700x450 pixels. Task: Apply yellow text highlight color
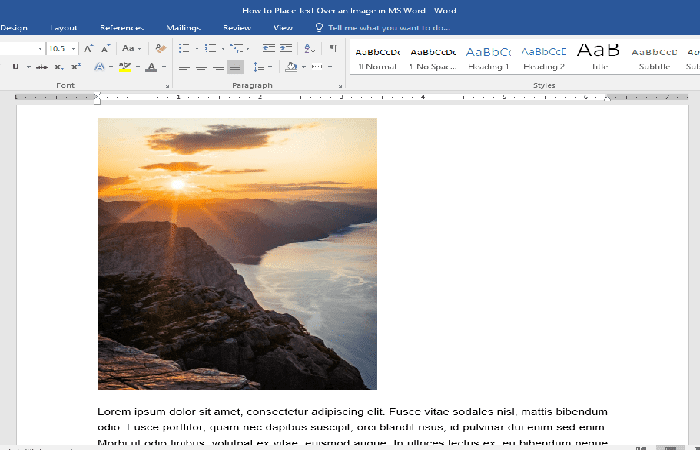[x=124, y=67]
